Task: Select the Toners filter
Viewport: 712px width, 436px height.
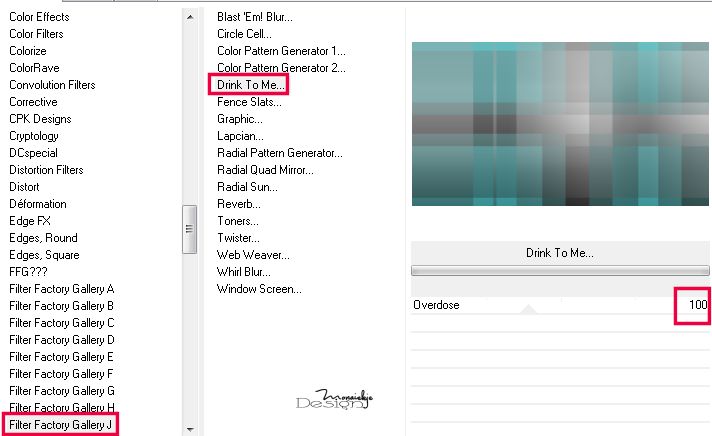Action: pyautogui.click(x=237, y=221)
